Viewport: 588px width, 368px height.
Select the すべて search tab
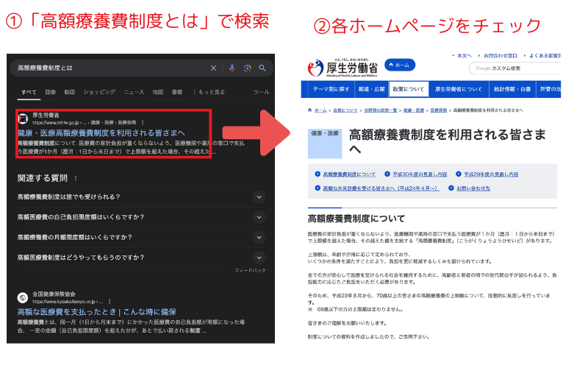pyautogui.click(x=29, y=92)
